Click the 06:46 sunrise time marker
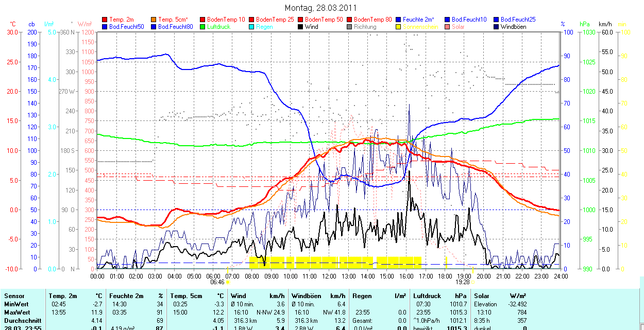This screenshot has width=644, height=330. click(x=217, y=282)
